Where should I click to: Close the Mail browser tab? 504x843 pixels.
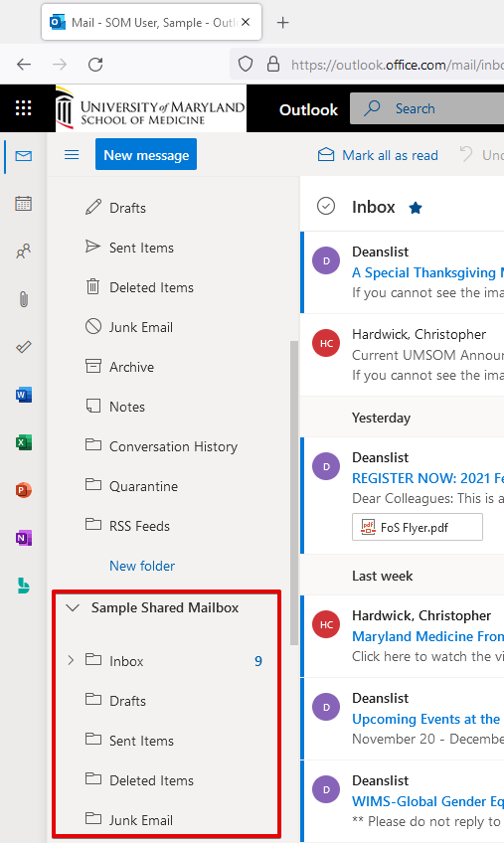[246, 22]
